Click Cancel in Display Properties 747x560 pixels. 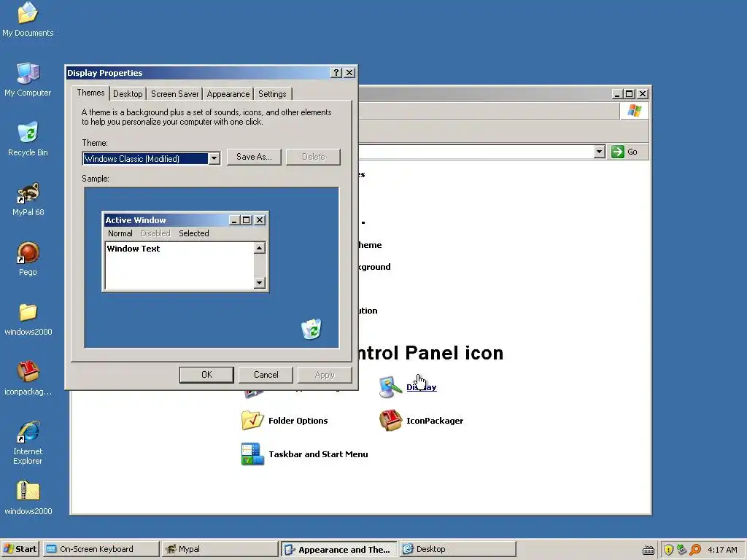266,375
